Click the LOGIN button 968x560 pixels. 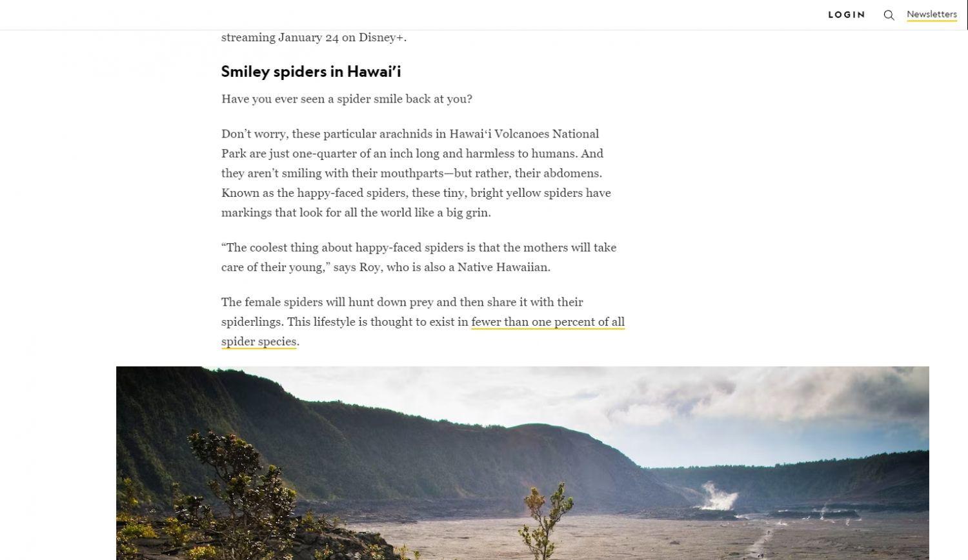click(847, 15)
